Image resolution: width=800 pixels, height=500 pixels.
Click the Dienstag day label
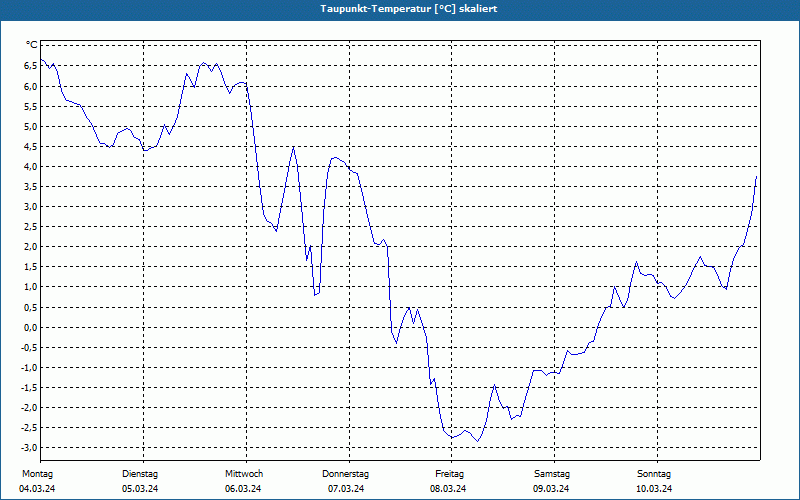(140, 474)
